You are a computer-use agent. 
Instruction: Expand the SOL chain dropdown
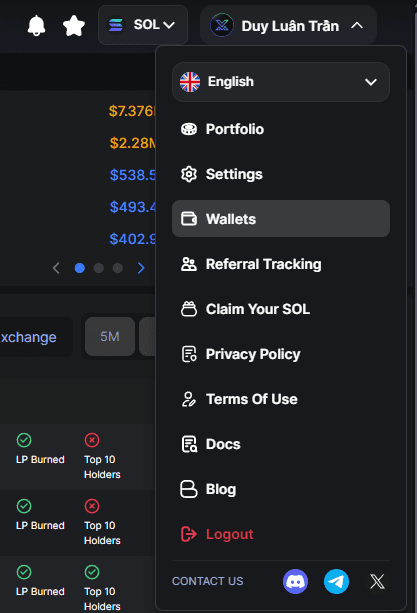[x=143, y=25]
